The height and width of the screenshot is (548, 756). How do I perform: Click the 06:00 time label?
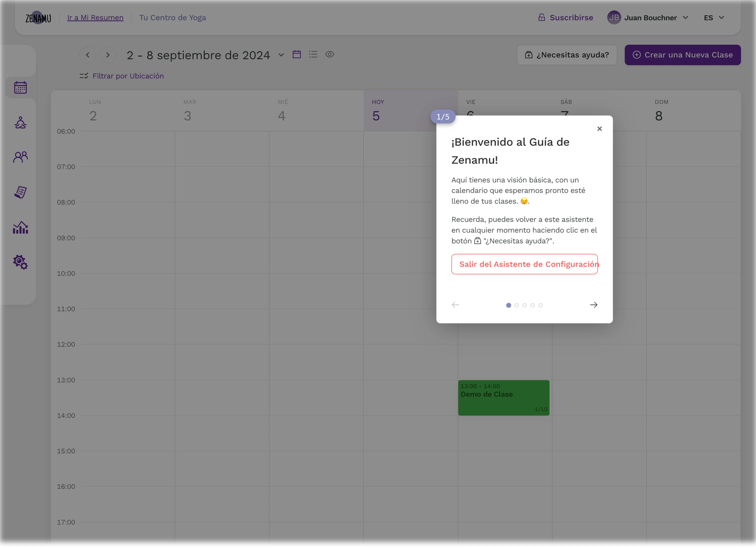66,131
